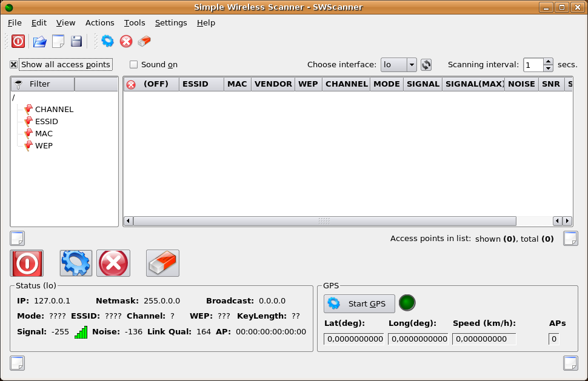The height and width of the screenshot is (381, 588).
Task: Click the horizontal scrollbar thumb in the table
Action: 325,221
